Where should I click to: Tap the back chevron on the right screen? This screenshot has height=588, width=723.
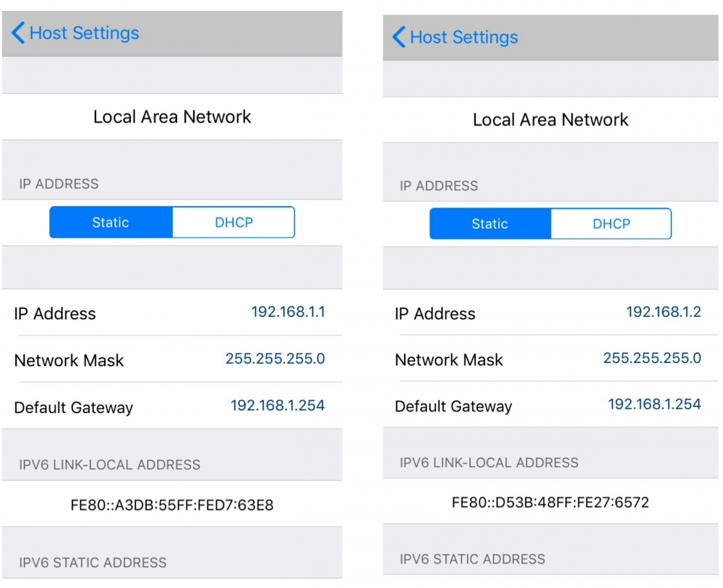[398, 38]
